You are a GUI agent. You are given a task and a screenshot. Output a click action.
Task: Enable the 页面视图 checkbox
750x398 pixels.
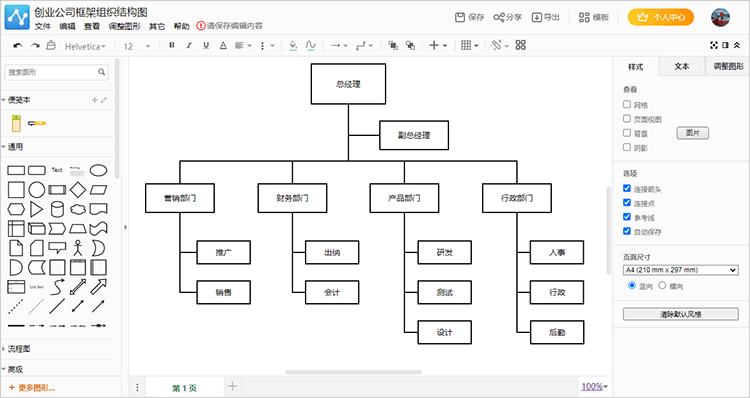(627, 119)
